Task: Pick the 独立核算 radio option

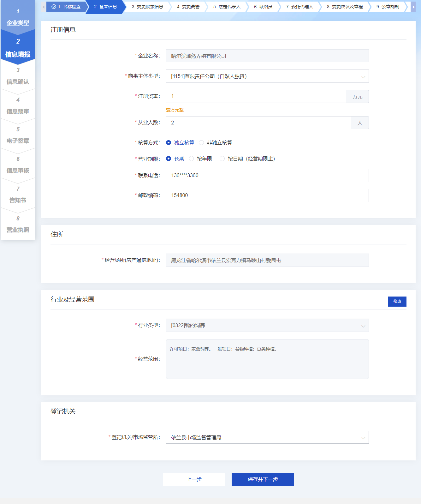Action: pos(169,143)
